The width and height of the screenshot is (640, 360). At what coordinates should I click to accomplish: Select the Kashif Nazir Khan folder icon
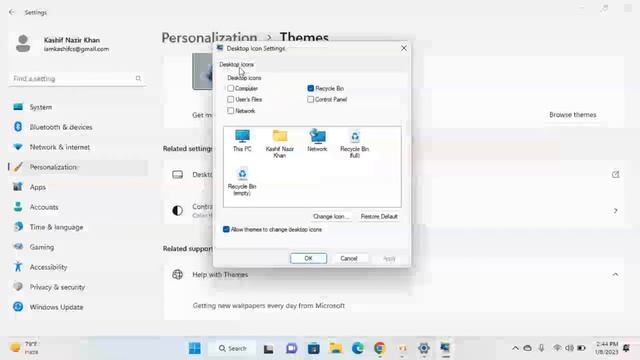[x=280, y=144]
